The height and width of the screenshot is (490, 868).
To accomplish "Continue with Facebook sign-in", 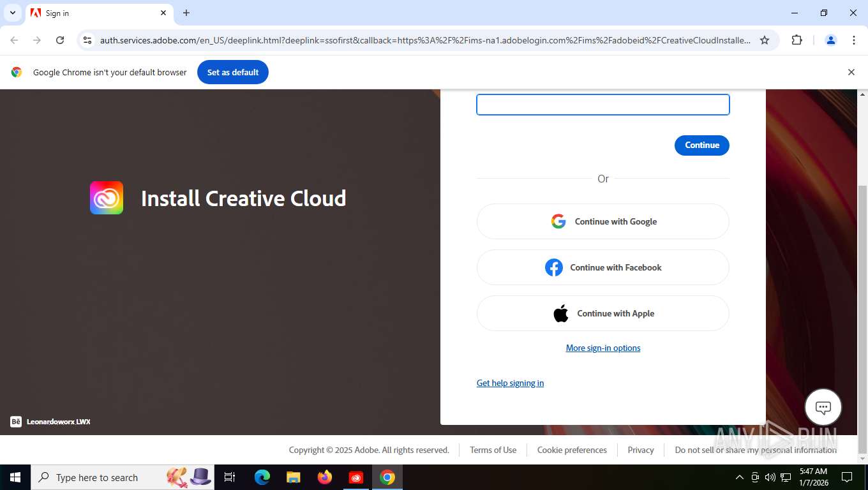I will point(603,267).
